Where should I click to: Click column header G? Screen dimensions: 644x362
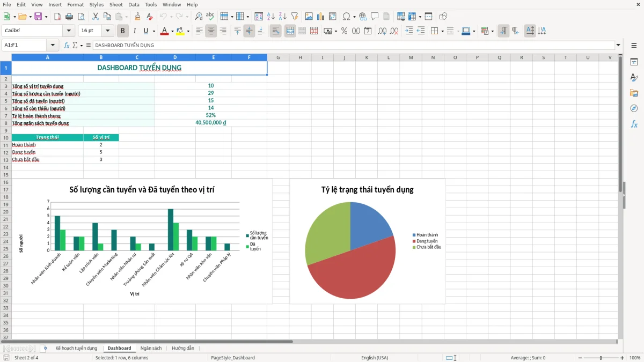pyautogui.click(x=278, y=57)
